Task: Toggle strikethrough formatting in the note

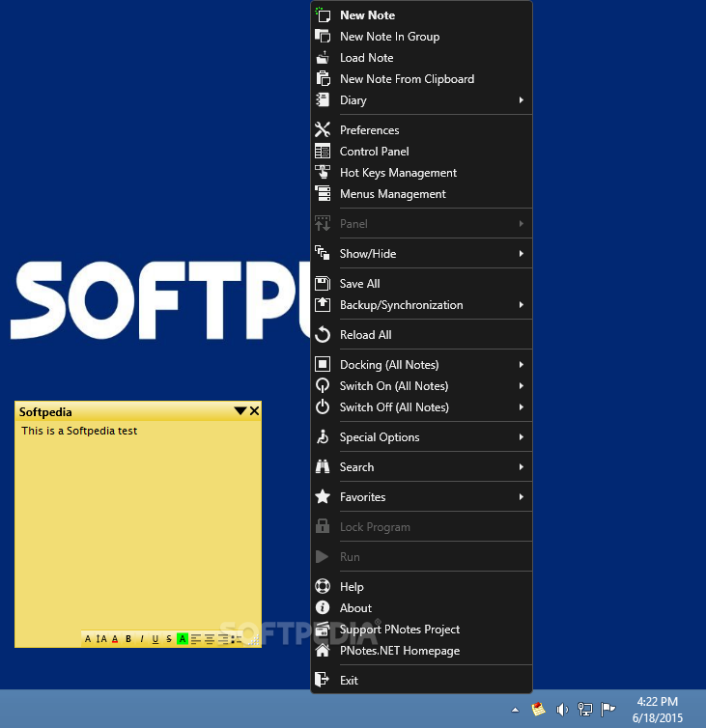Action: (169, 639)
